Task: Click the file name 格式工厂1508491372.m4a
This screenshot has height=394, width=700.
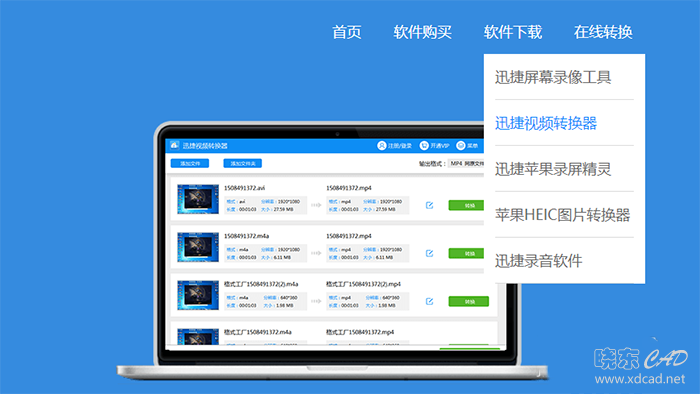Action: tap(258, 332)
